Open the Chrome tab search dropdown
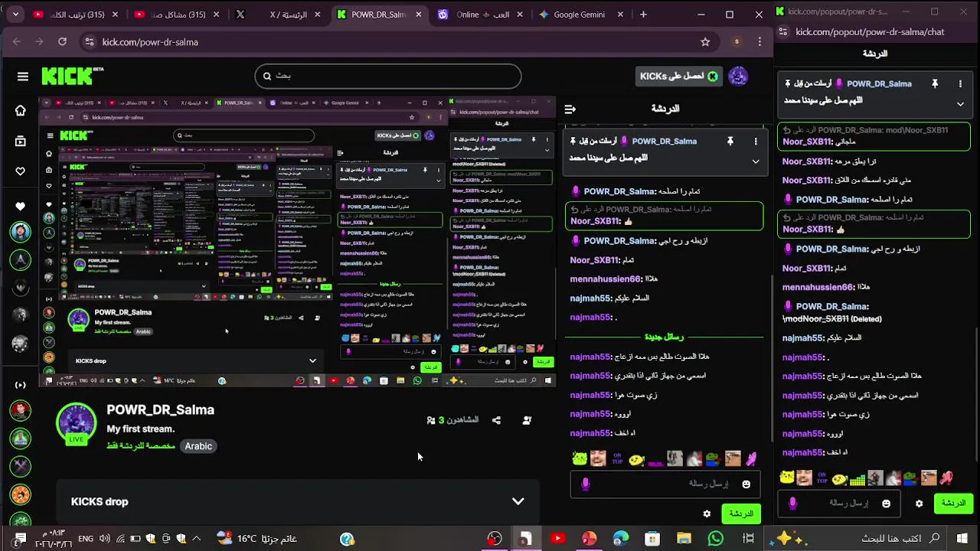980x551 pixels. (15, 15)
